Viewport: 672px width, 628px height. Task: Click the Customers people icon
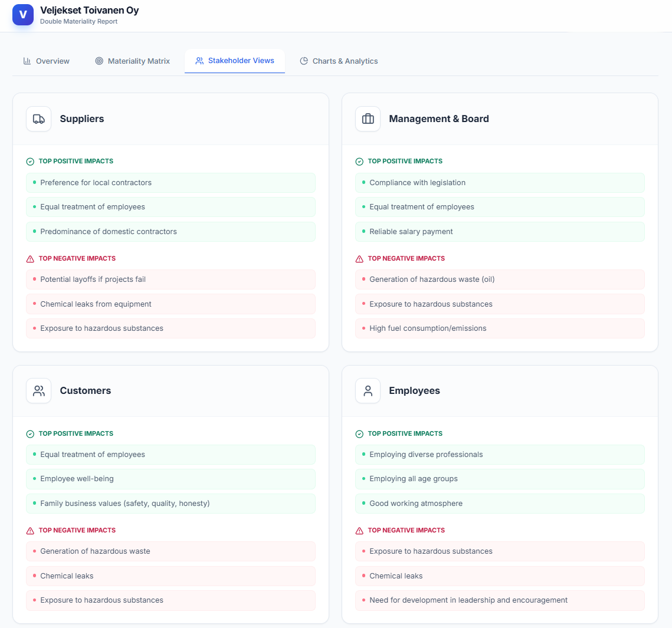(x=39, y=391)
